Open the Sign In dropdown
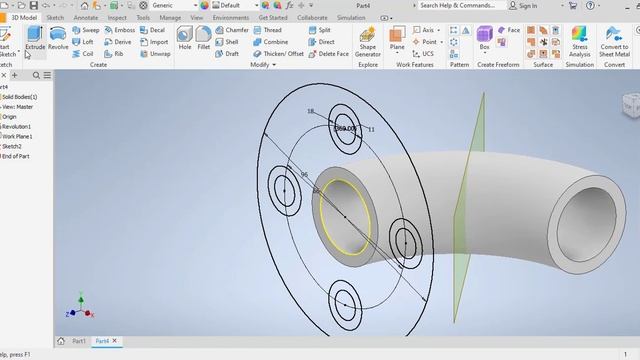The width and height of the screenshot is (640, 360). coord(562,6)
